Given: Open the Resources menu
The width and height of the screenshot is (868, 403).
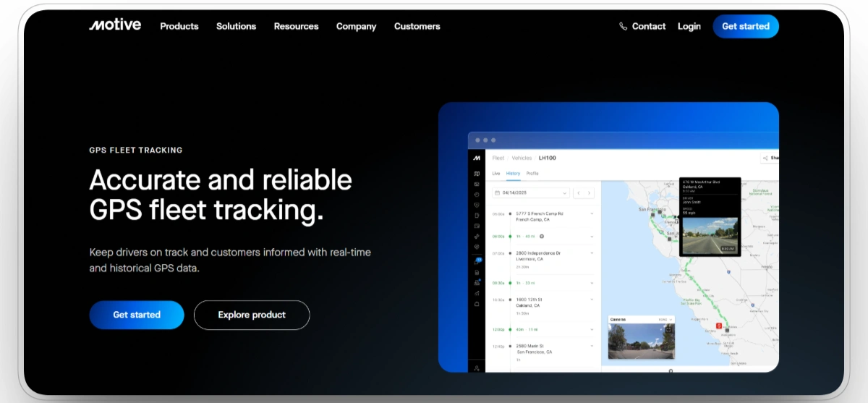Looking at the screenshot, I should (296, 26).
